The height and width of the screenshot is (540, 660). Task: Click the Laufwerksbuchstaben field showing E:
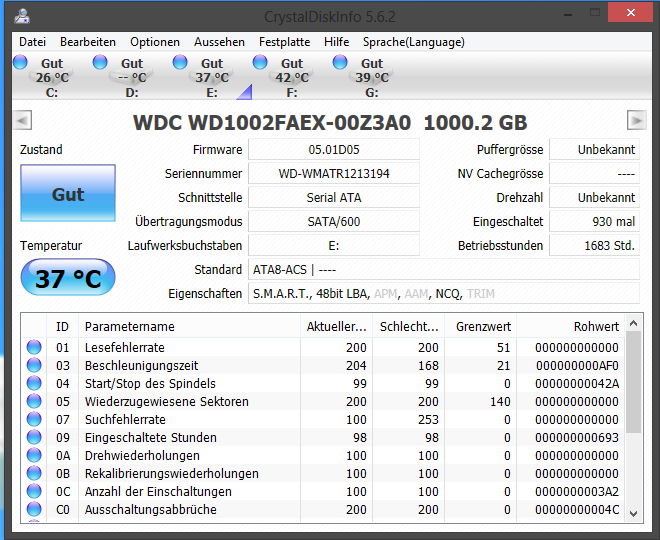[334, 245]
